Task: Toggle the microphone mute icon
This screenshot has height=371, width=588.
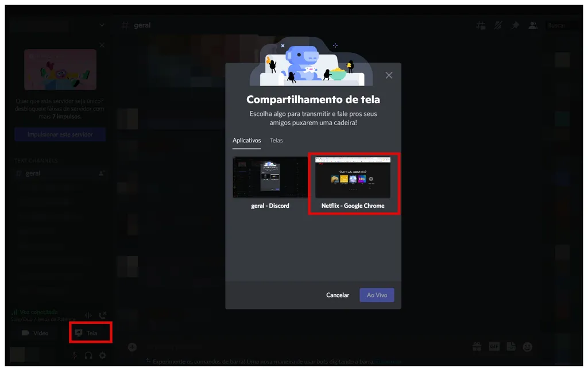Action: pyautogui.click(x=75, y=355)
